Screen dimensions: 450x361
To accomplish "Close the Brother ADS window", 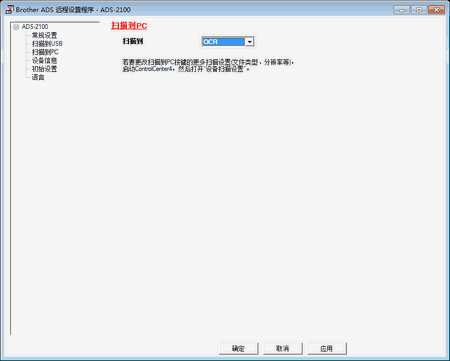I will tap(436, 10).
